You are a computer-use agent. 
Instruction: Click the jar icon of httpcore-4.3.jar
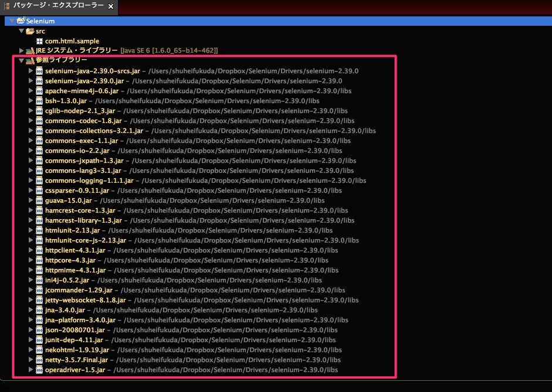[x=39, y=260]
